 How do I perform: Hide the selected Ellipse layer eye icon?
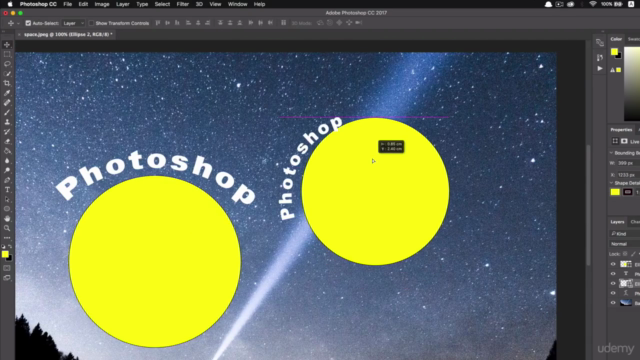[613, 283]
